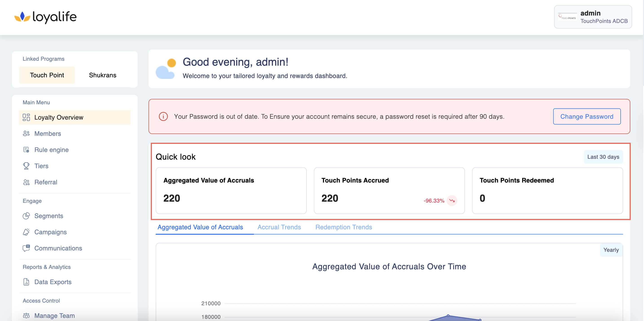Click the Data Exports file icon
The height and width of the screenshot is (321, 644).
[26, 282]
